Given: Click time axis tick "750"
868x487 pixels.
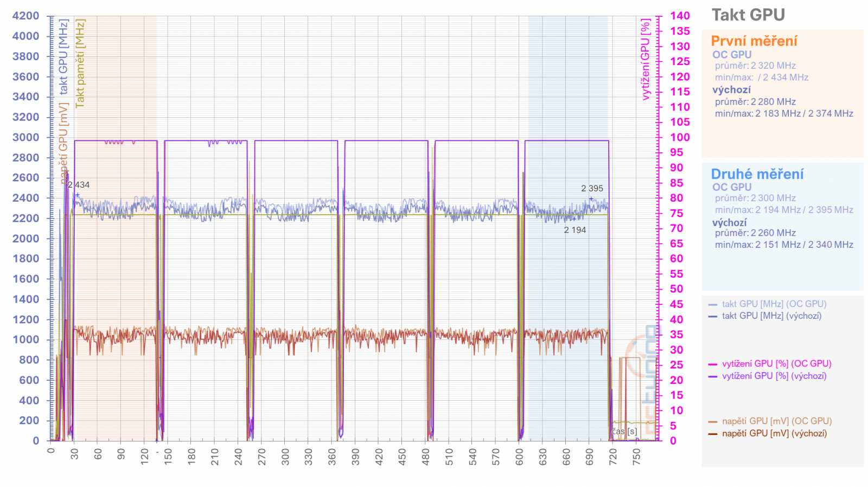Looking at the screenshot, I should tap(637, 457).
